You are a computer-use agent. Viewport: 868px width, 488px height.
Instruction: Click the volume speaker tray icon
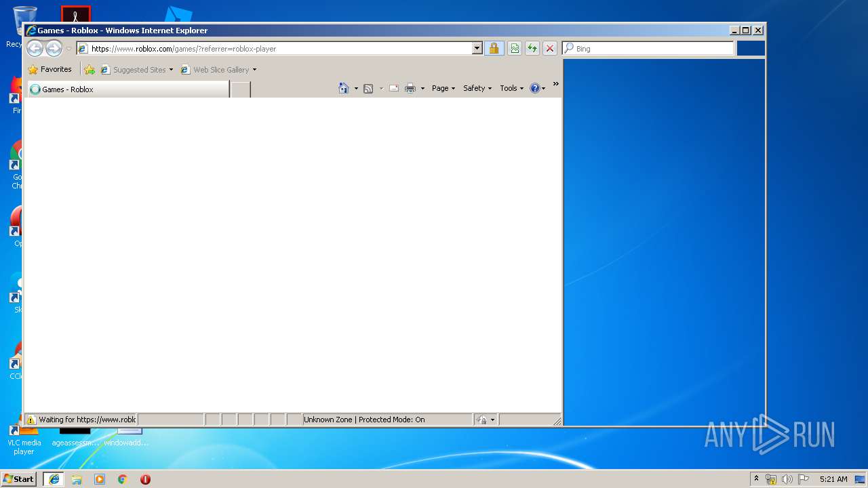pos(787,479)
